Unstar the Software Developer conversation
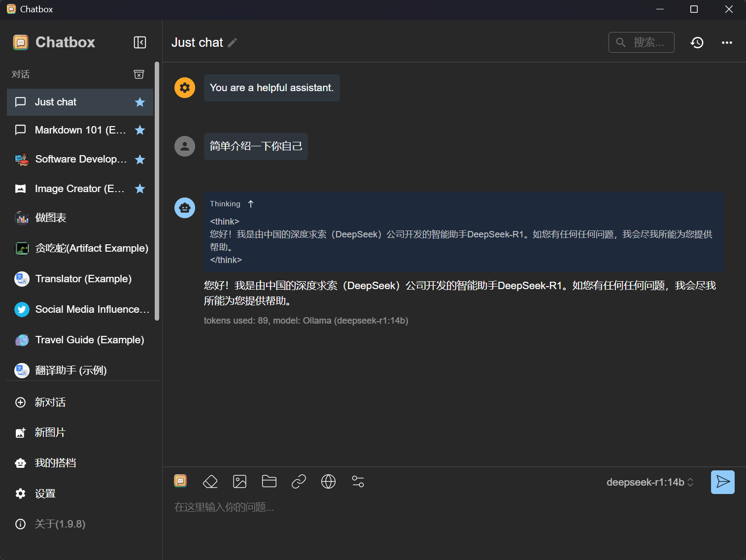 140,160
